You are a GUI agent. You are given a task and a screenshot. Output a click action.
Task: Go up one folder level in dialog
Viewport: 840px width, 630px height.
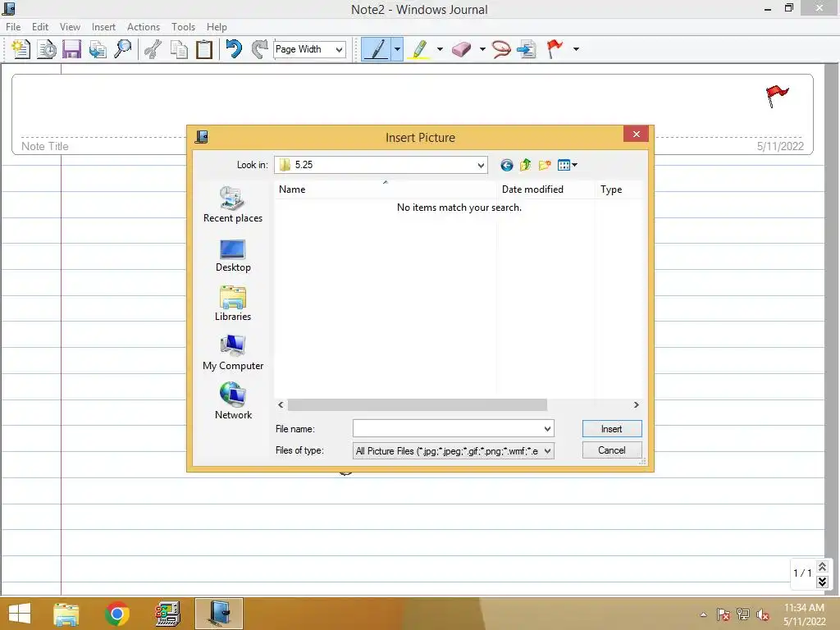click(x=526, y=165)
